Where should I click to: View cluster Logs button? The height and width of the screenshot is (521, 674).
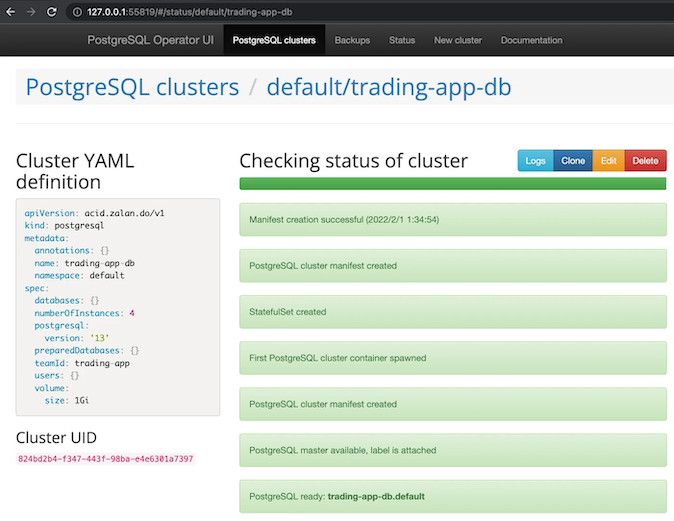(x=535, y=160)
